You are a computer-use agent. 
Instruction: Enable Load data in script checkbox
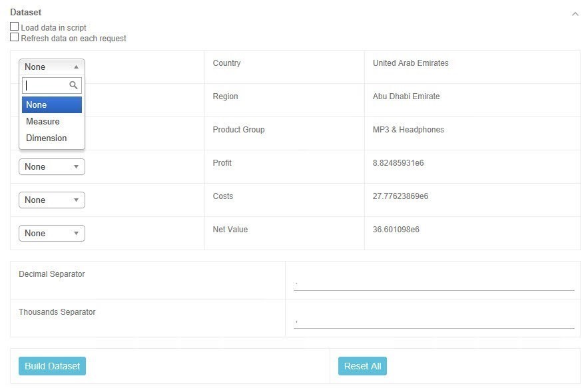tap(15, 27)
